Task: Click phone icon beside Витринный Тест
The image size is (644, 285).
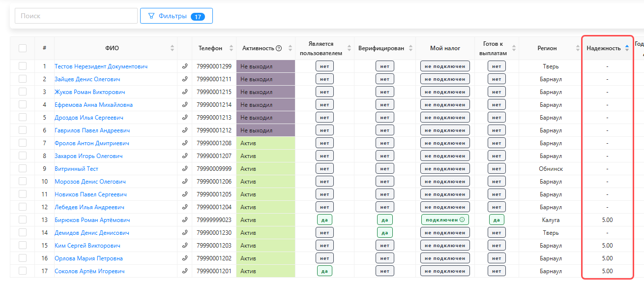Action: (185, 168)
